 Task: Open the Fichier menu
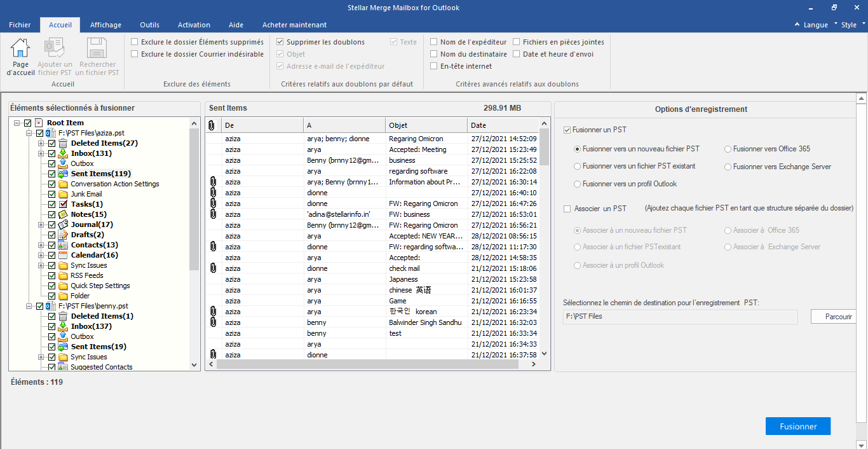[x=20, y=25]
